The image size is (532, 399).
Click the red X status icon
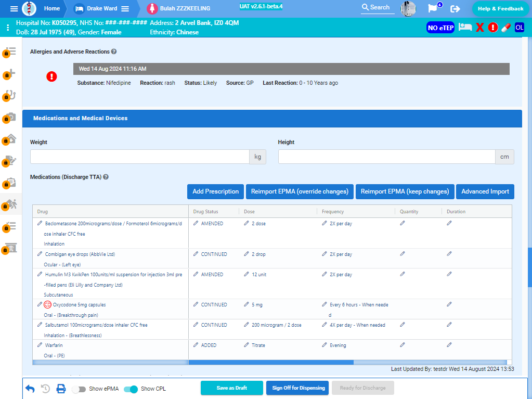[480, 28]
